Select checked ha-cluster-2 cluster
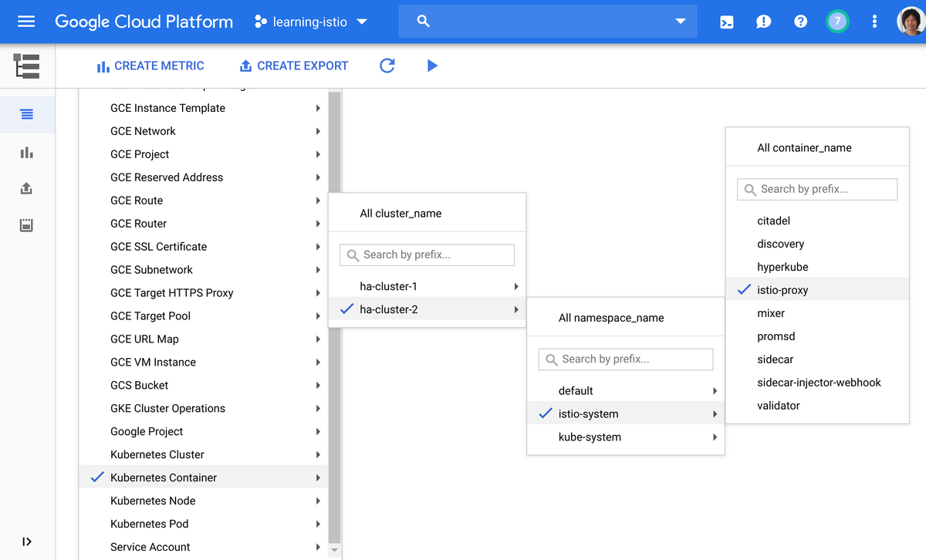926x560 pixels. (x=428, y=309)
